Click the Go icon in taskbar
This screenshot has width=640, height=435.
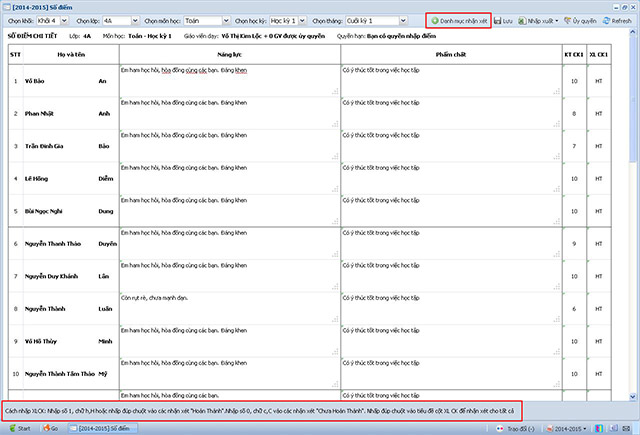pos(51,427)
